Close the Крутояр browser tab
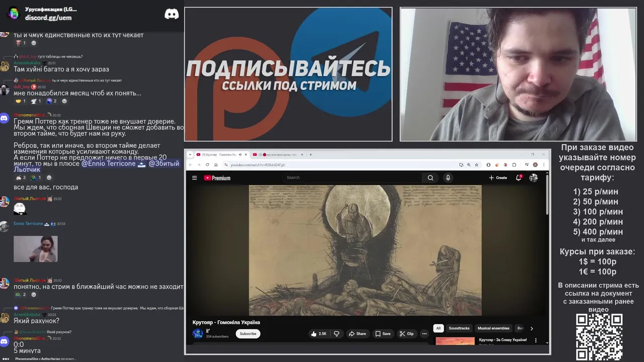This screenshot has width=644, height=362. (246, 154)
